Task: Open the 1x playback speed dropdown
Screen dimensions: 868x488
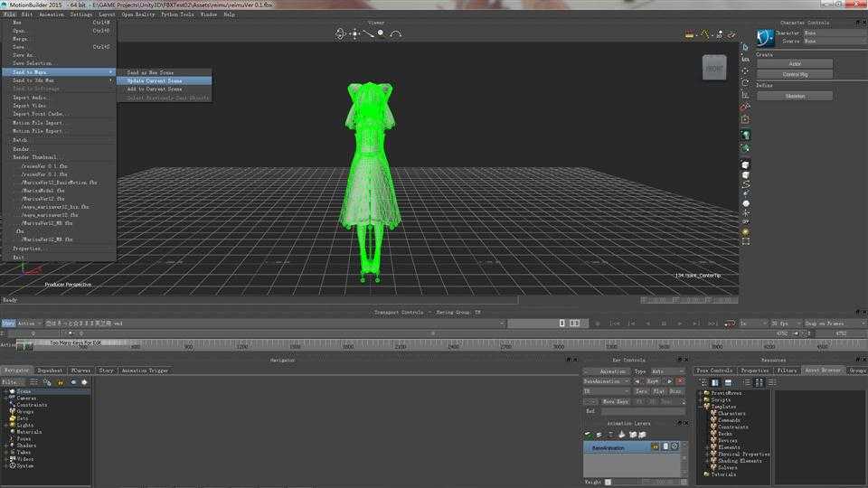Action: point(753,324)
